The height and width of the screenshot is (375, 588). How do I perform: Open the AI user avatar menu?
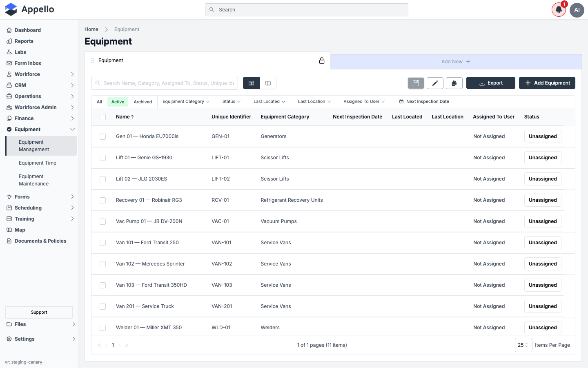point(577,10)
